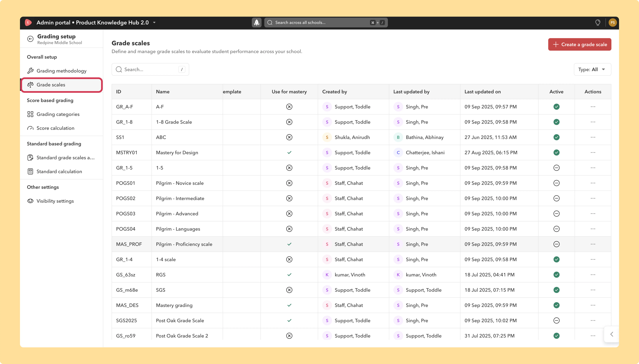This screenshot has width=639, height=364.
Task: Click the balance scale icon for Grade scales
Action: pos(30,85)
